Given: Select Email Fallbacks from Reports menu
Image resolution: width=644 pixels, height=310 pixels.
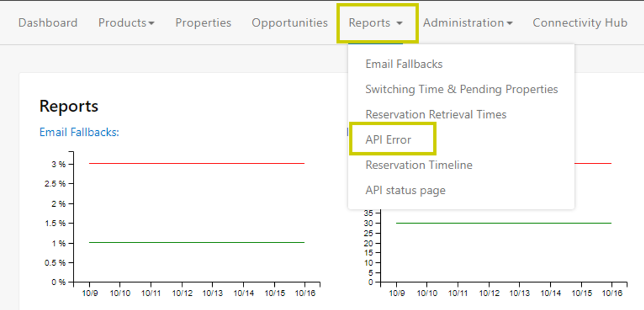Looking at the screenshot, I should (404, 64).
